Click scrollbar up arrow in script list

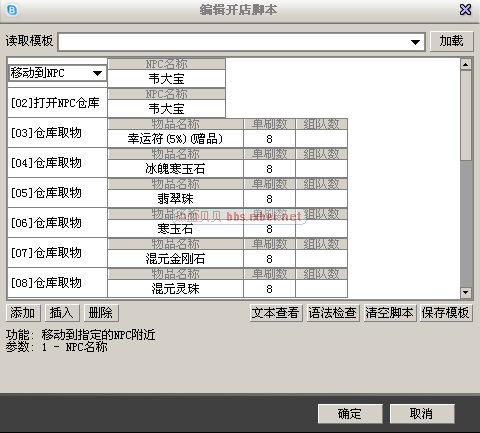[466, 64]
